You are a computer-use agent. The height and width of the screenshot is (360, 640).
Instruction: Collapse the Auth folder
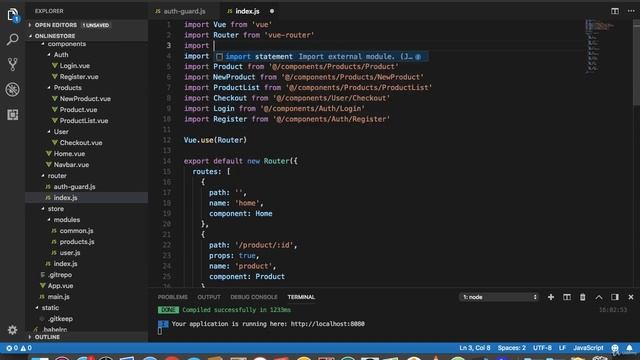61,55
